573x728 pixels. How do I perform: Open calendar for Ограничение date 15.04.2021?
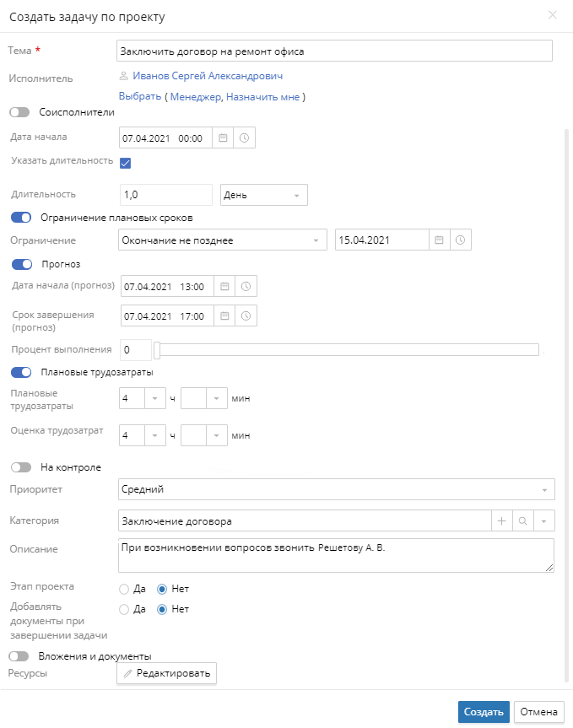click(x=439, y=240)
